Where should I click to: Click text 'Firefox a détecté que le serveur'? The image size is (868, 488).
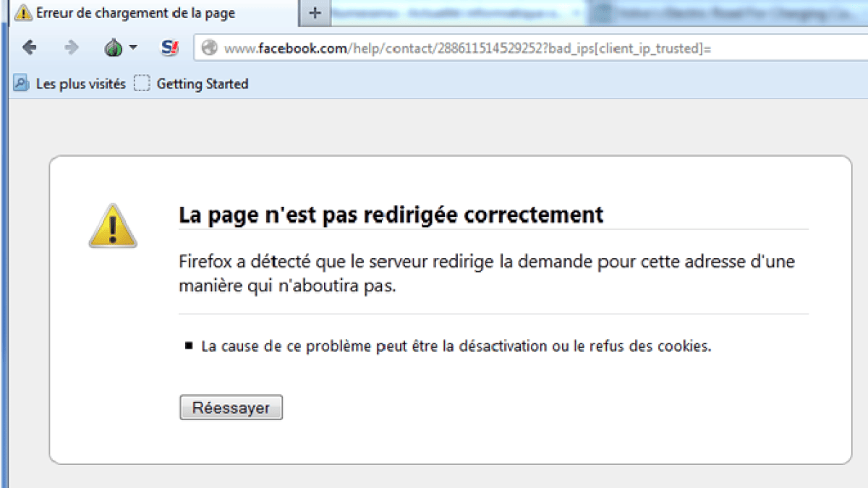304,261
